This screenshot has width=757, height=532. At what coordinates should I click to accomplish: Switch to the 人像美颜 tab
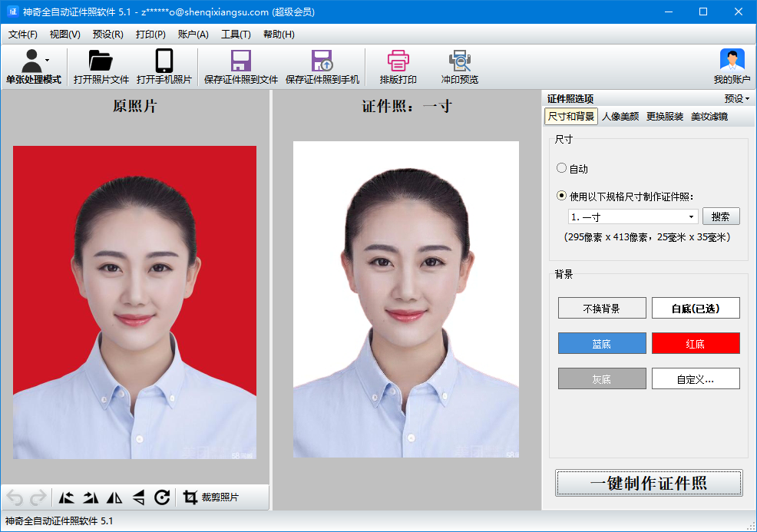pos(619,116)
